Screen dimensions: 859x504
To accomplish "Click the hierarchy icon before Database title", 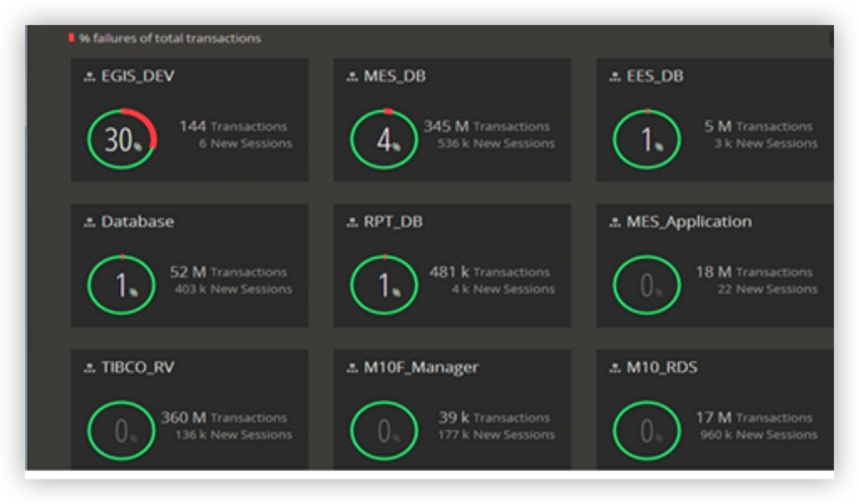I will point(89,222).
